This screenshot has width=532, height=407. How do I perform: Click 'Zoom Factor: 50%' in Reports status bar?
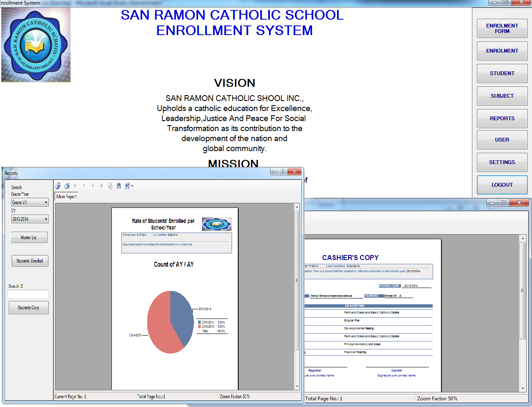point(235,397)
